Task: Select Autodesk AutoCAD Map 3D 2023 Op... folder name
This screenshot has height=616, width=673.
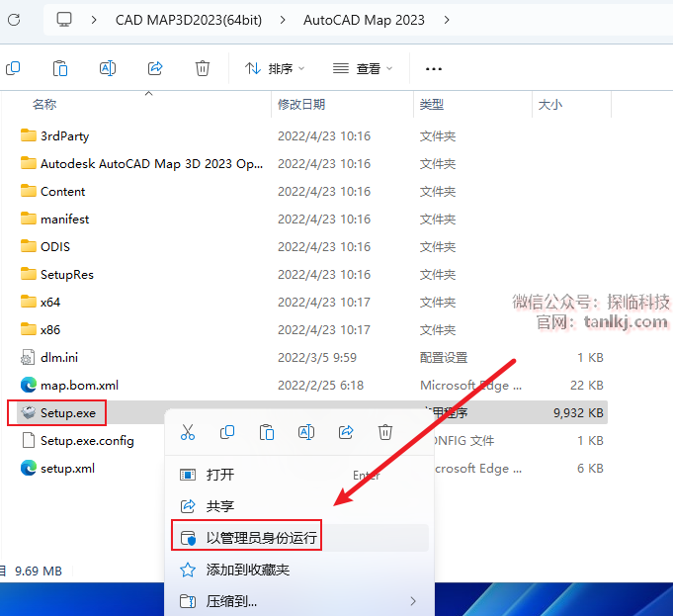Action: pos(151,164)
